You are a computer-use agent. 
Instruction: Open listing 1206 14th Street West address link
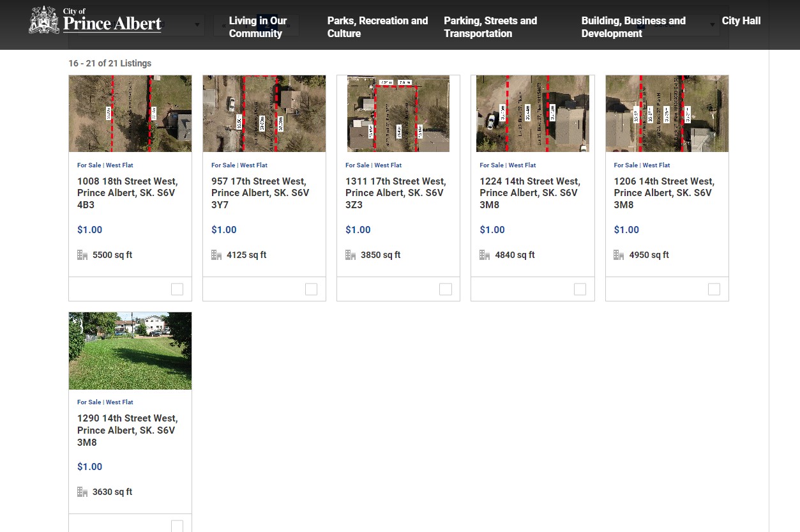pos(664,193)
